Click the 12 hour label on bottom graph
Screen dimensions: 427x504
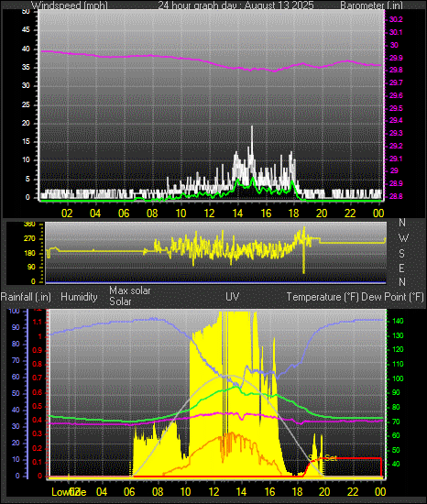click(213, 492)
